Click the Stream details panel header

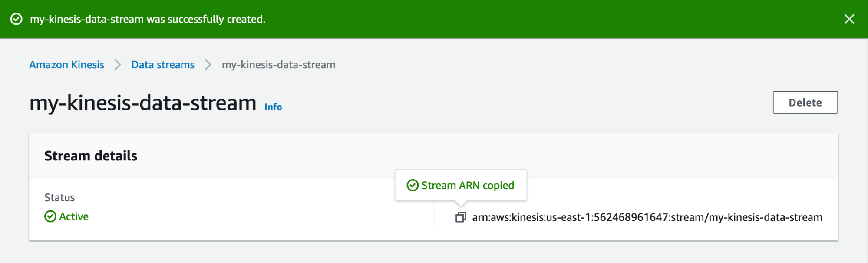(91, 156)
